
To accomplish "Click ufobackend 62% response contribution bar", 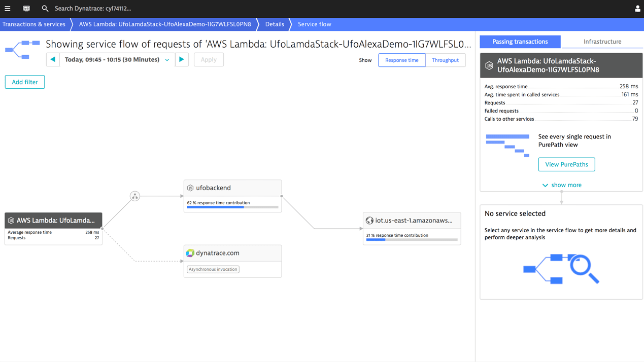I will [232, 207].
